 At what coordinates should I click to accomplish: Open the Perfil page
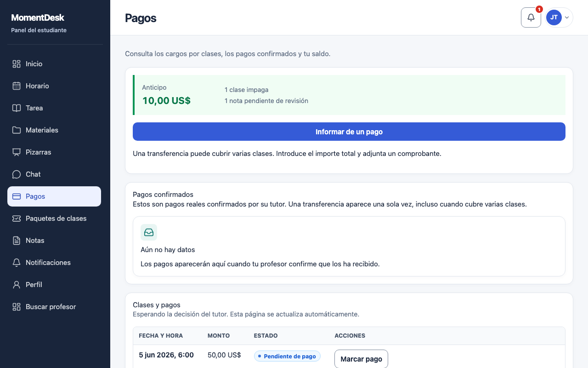tap(54, 285)
